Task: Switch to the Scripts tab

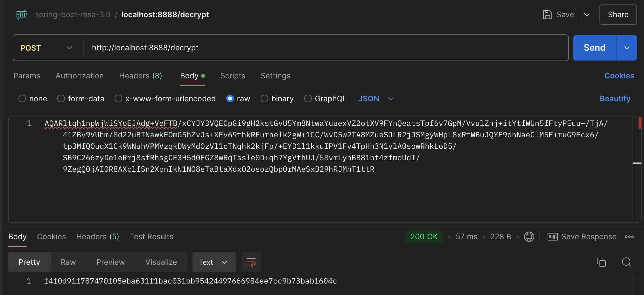Action: pyautogui.click(x=233, y=76)
